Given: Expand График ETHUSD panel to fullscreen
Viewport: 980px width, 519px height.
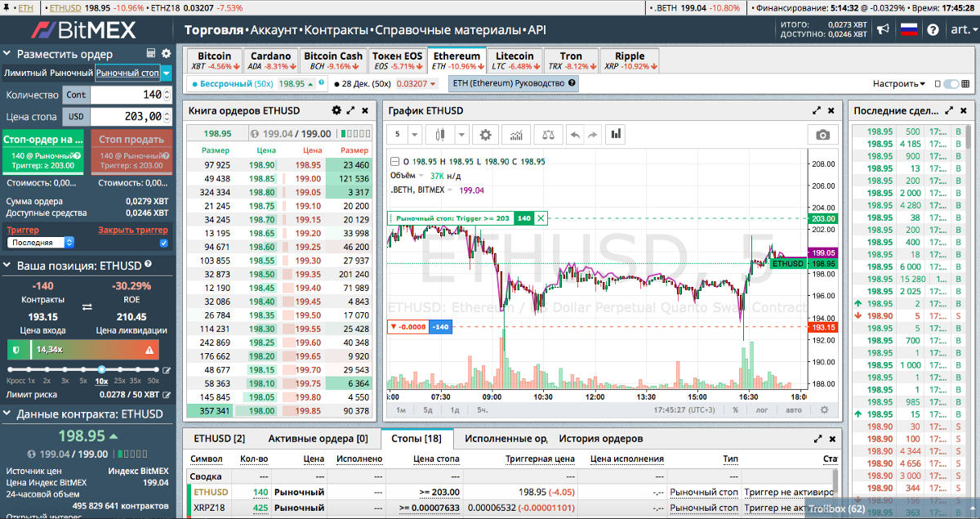Looking at the screenshot, I should pyautogui.click(x=816, y=110).
